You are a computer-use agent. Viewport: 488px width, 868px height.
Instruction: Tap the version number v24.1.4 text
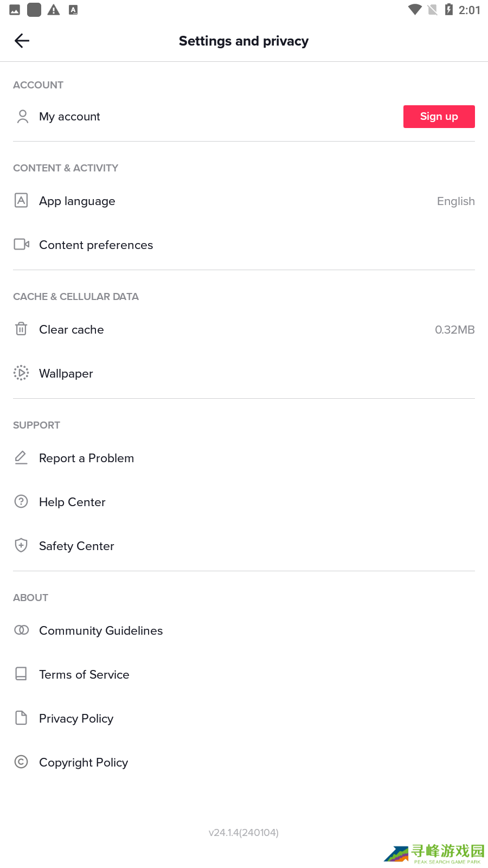click(x=243, y=832)
